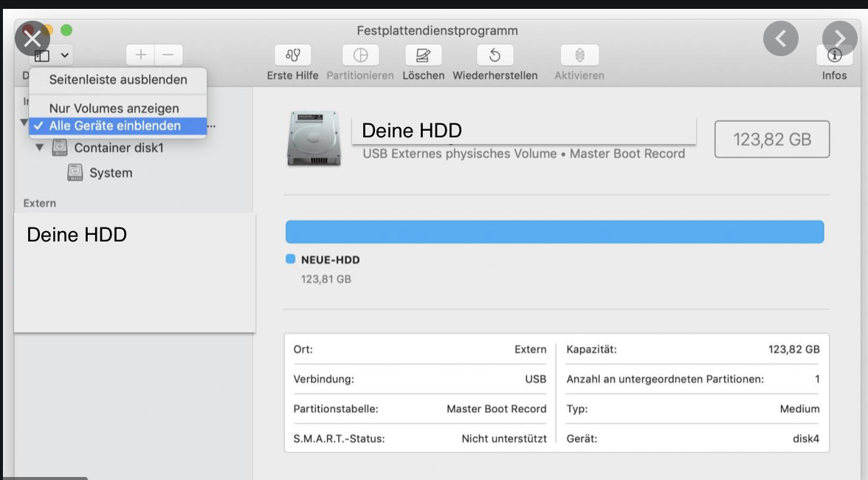Collapse the top internal disk triangle
Image resolution: width=868 pixels, height=480 pixels.
coord(24,123)
